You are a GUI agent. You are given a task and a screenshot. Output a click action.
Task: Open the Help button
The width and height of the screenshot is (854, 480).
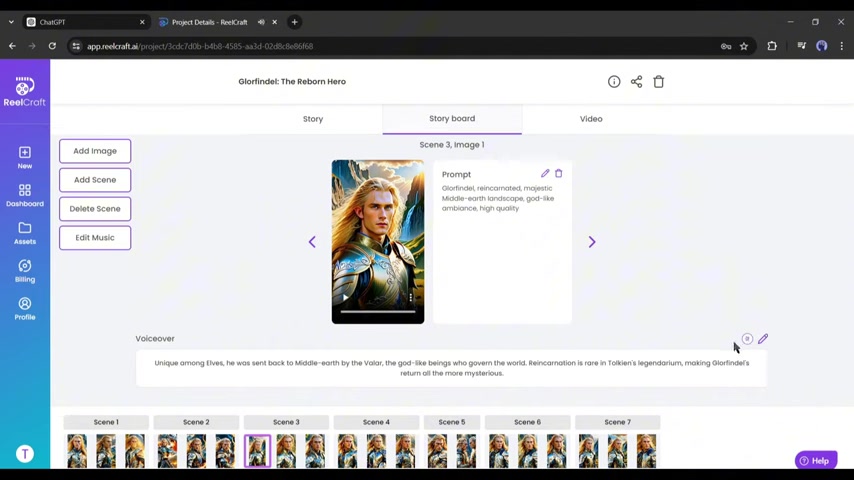[x=815, y=460]
